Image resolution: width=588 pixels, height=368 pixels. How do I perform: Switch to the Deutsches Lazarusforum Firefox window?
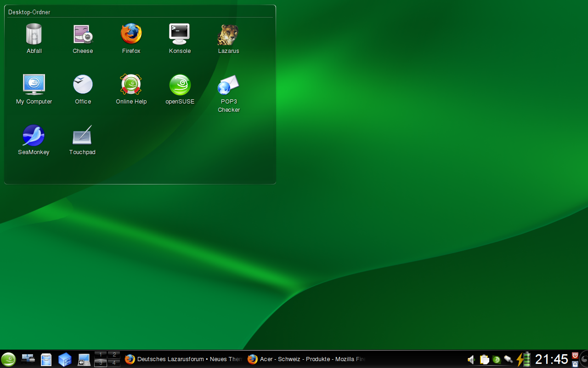[x=183, y=359]
